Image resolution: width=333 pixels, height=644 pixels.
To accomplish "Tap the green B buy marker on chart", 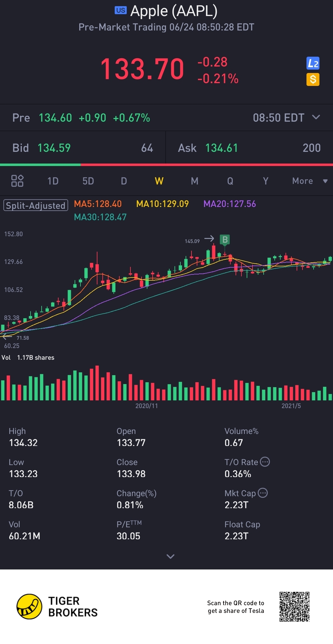I will coord(225,240).
